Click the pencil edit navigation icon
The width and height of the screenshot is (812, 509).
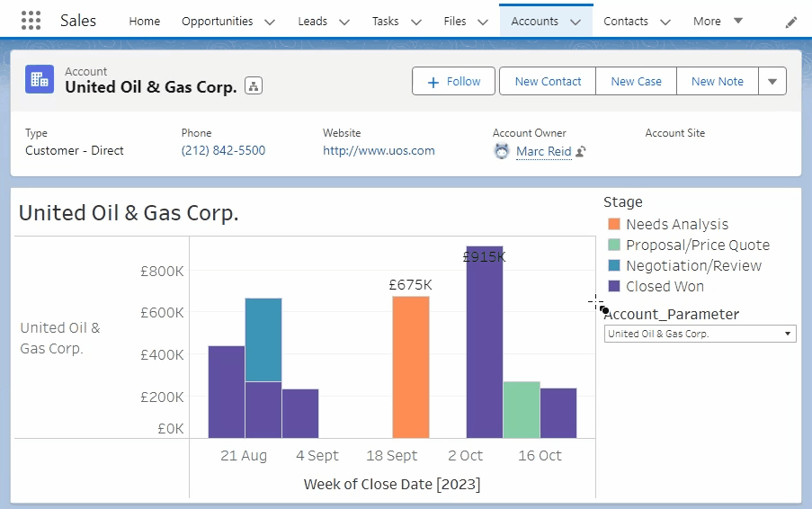[x=791, y=22]
